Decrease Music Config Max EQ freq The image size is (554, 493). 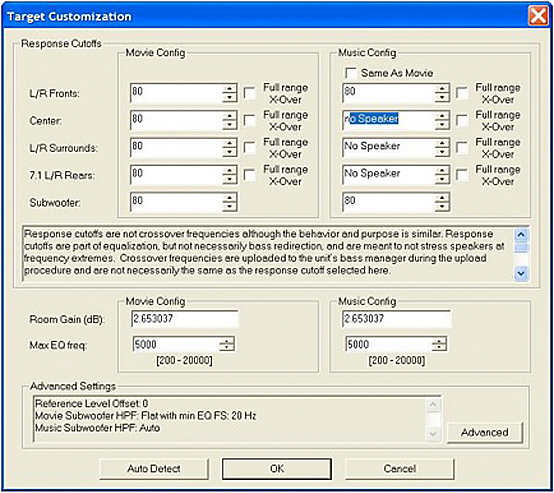[439, 347]
